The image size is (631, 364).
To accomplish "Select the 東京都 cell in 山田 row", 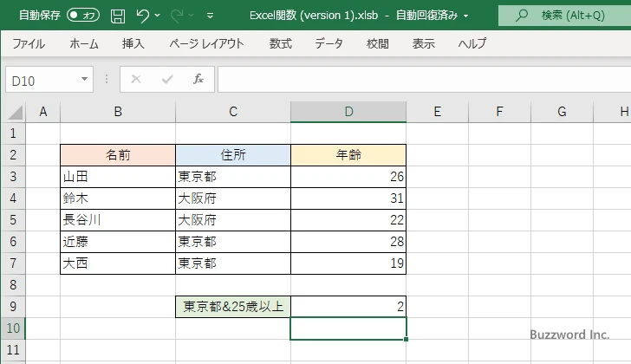I will coord(233,177).
